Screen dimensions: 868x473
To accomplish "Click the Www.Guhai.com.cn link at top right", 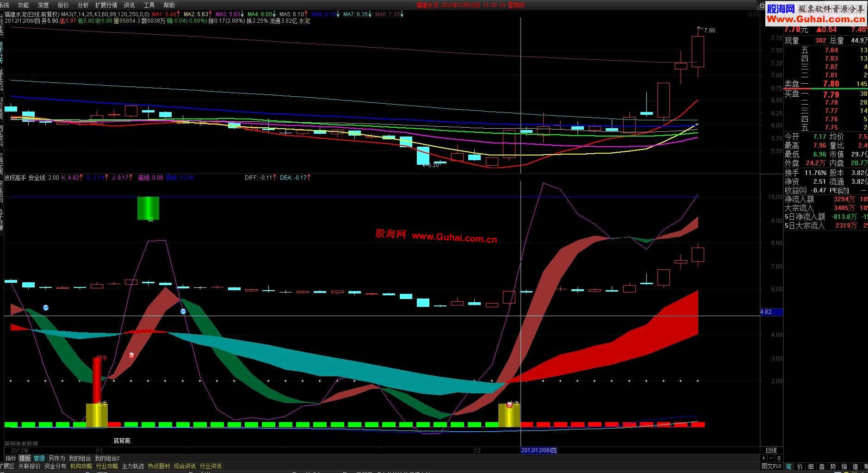I will pos(815,19).
